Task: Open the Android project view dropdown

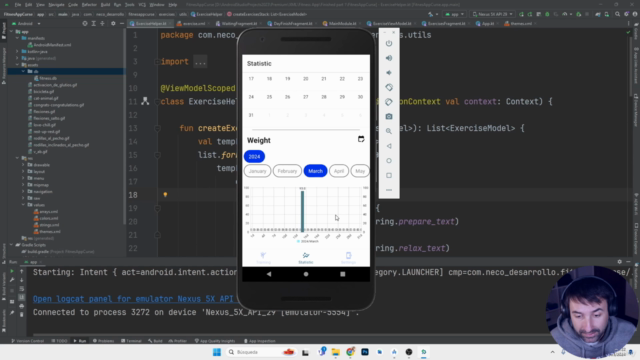Action: [x=27, y=24]
